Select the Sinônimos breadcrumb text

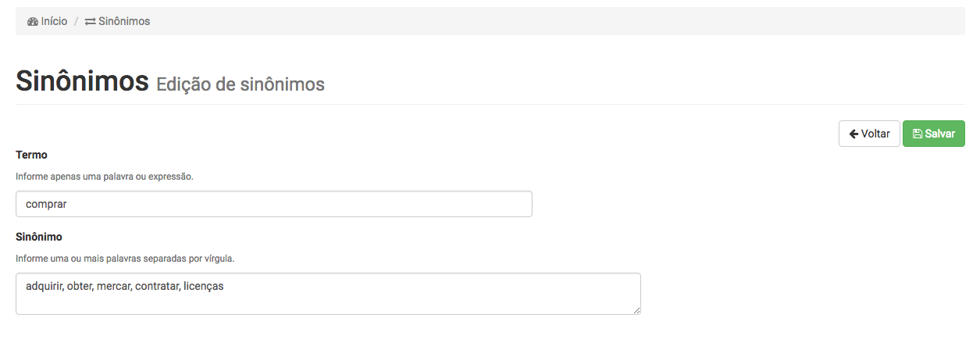pos(124,22)
